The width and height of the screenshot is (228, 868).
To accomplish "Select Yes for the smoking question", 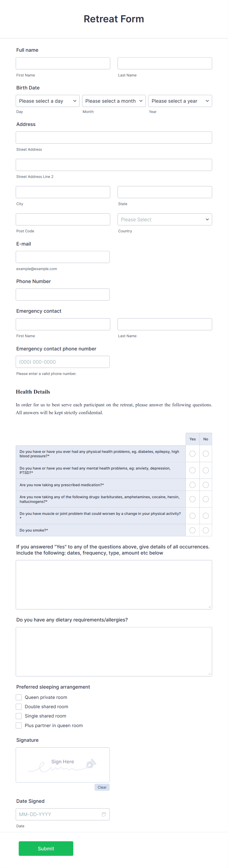I will click(192, 530).
